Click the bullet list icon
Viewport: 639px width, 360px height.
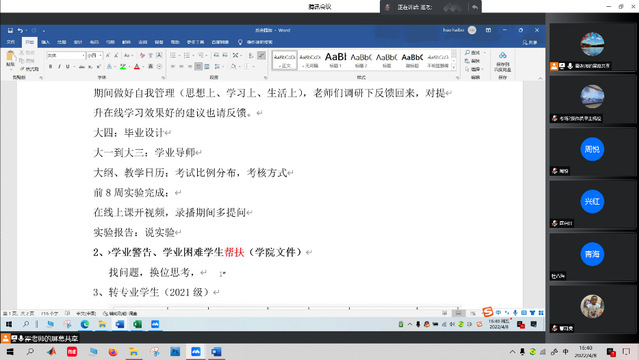click(173, 55)
